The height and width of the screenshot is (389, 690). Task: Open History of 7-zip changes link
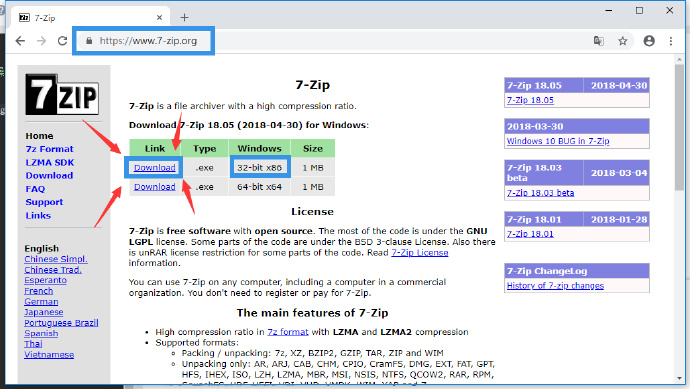point(555,286)
